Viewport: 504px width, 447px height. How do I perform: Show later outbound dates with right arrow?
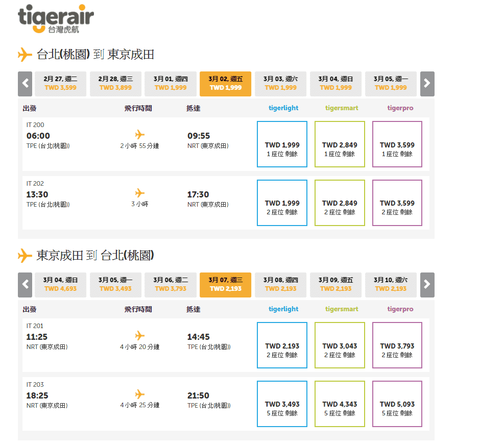[x=427, y=84]
